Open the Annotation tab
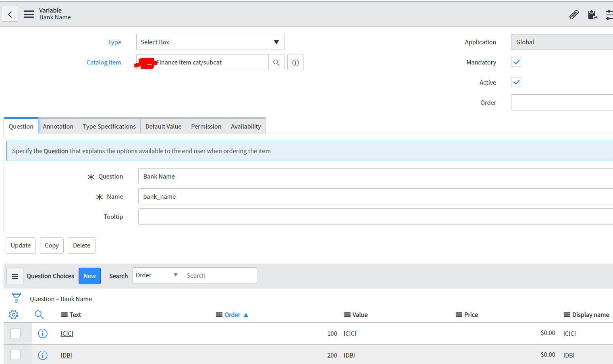 (x=58, y=126)
